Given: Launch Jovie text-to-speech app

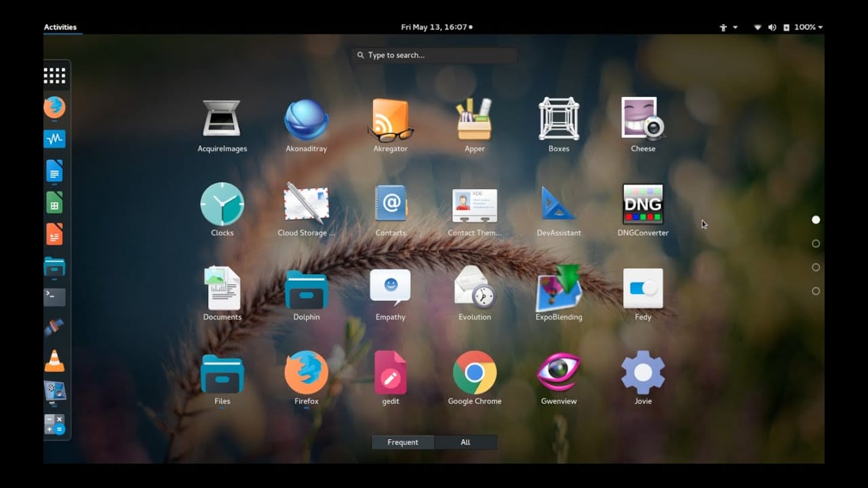Looking at the screenshot, I should (x=643, y=372).
